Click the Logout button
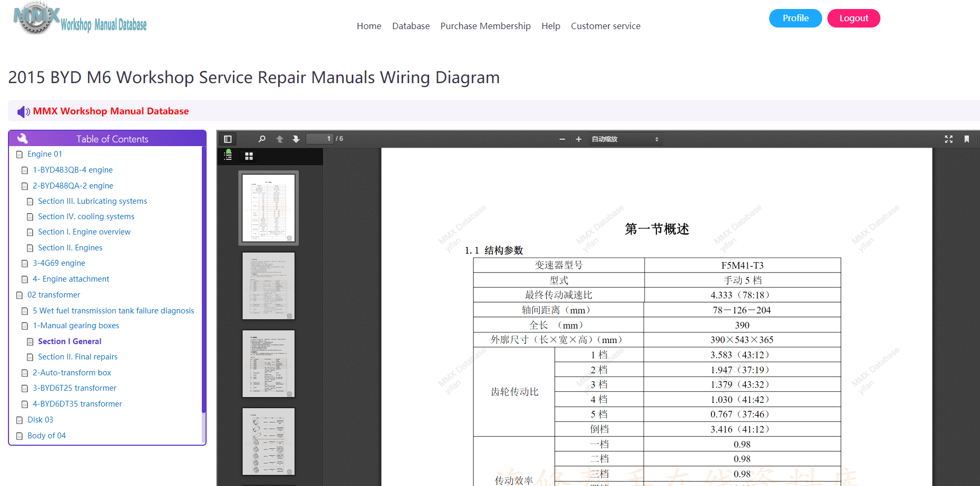 854,18
